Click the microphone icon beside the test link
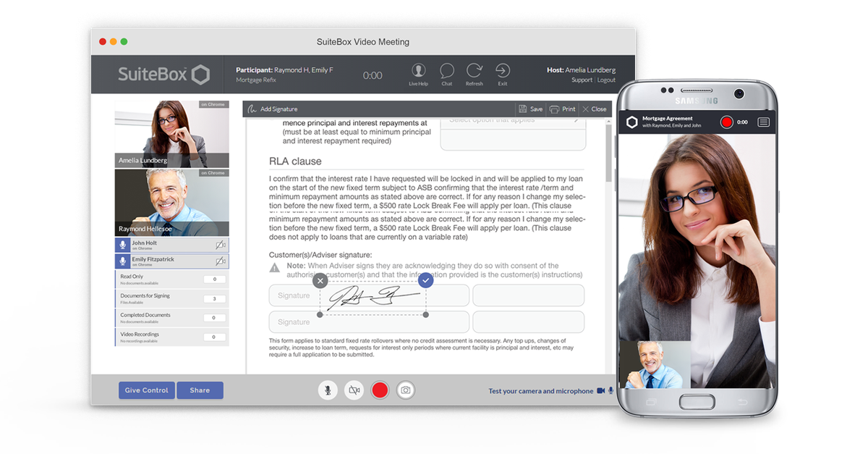This screenshot has height=454, width=868. (611, 391)
